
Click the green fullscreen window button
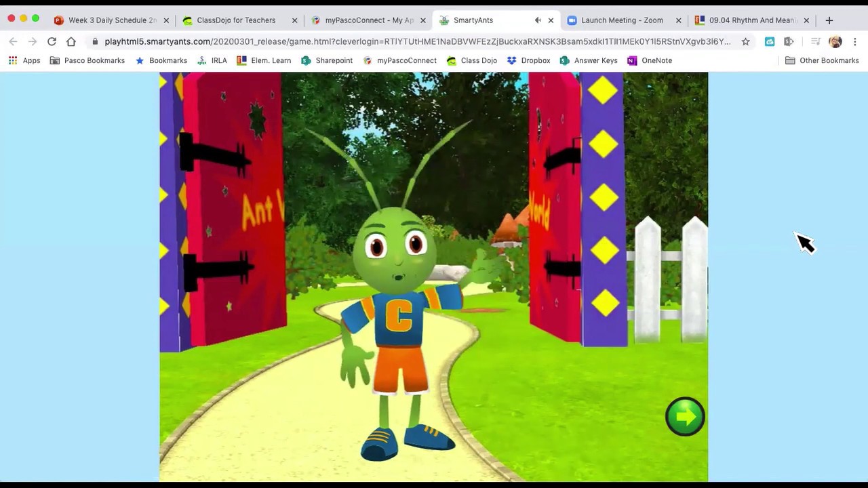tap(35, 18)
